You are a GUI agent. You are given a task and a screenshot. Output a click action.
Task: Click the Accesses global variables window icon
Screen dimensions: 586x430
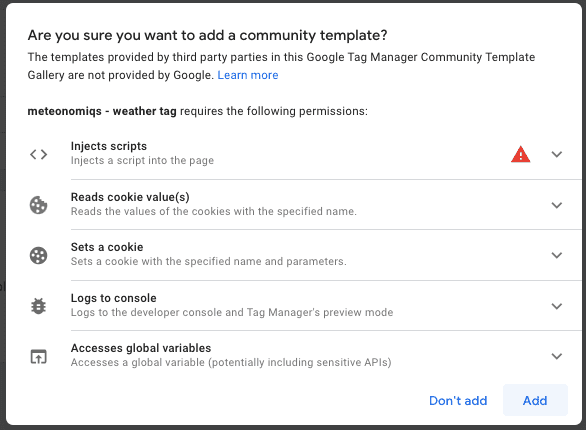(x=38, y=356)
